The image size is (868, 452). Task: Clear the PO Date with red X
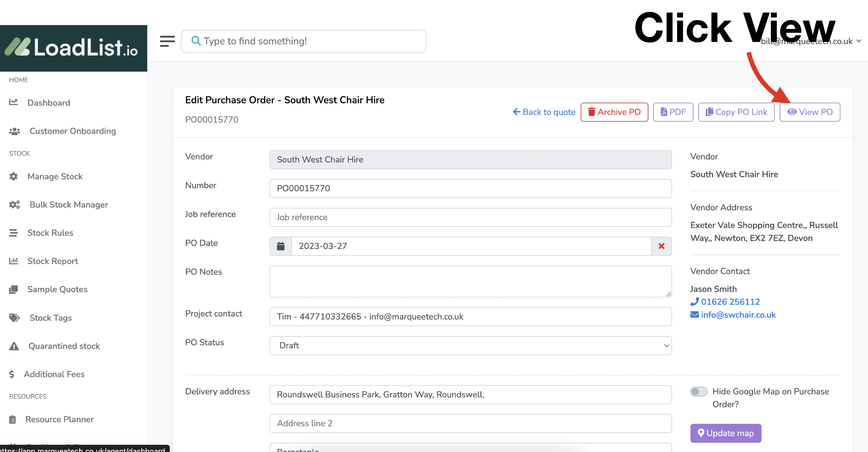pos(661,246)
